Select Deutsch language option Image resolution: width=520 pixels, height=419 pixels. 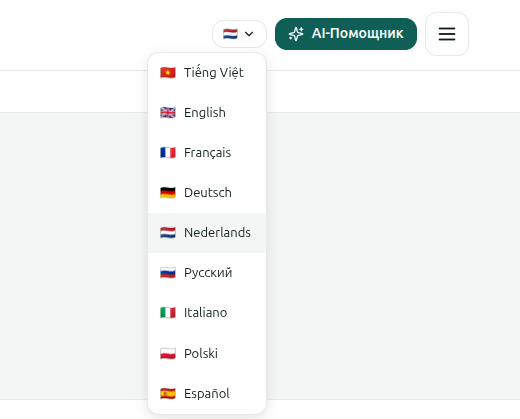point(207,192)
